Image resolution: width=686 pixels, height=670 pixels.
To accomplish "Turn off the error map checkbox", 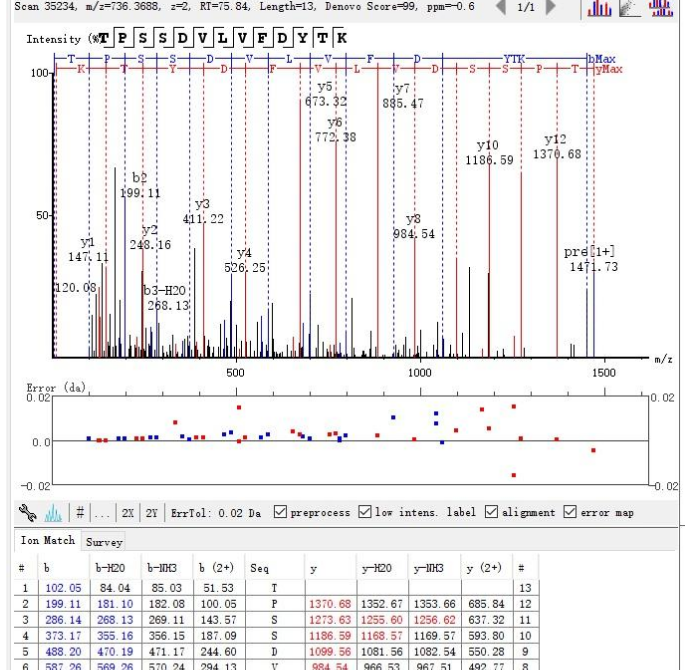I will point(570,512).
